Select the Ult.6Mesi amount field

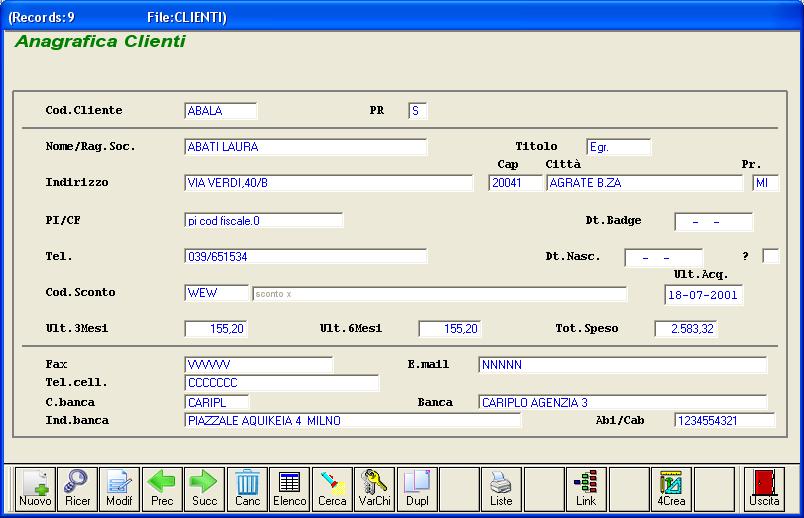pyautogui.click(x=450, y=329)
